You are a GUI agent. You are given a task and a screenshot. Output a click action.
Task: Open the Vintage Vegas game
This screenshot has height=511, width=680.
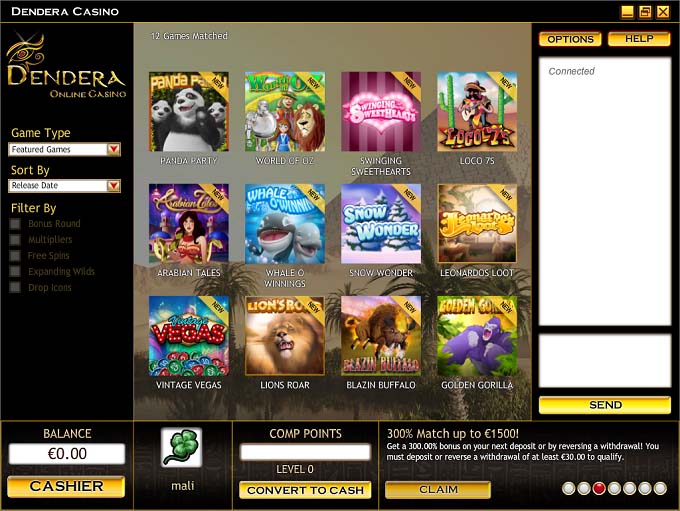coord(189,336)
